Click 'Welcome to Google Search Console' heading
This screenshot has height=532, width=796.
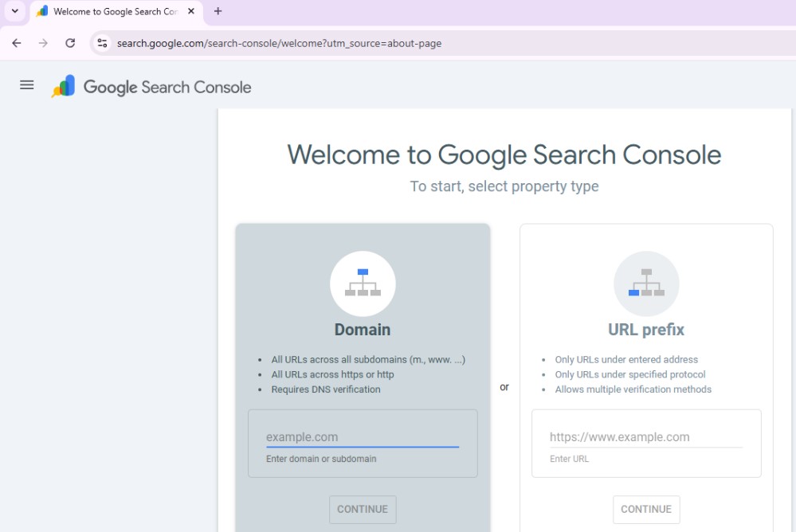pos(504,155)
